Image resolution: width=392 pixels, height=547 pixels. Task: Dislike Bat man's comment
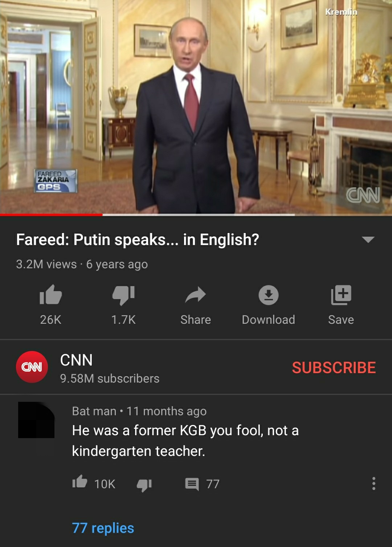(x=144, y=485)
